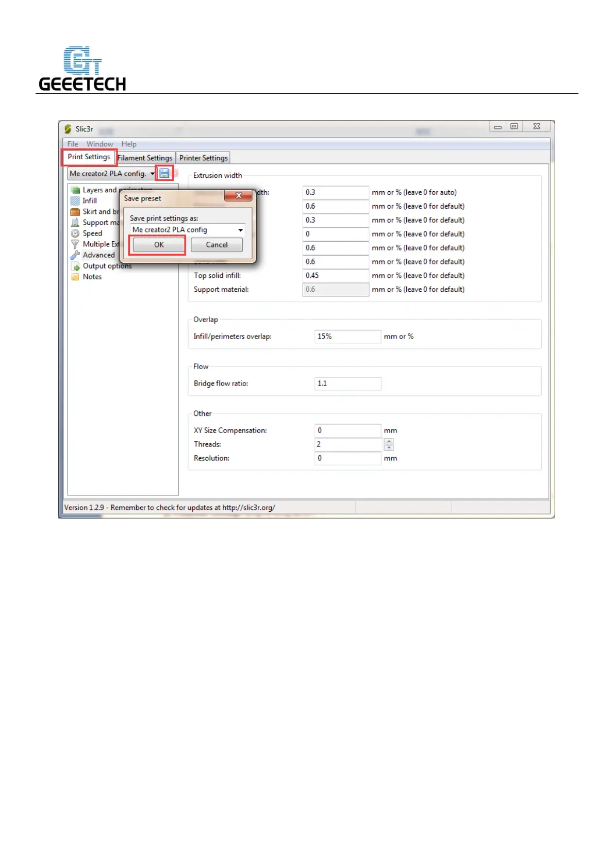The height and width of the screenshot is (868, 614).
Task: Click the Version 1.2.9 status bar text
Action: pos(170,508)
